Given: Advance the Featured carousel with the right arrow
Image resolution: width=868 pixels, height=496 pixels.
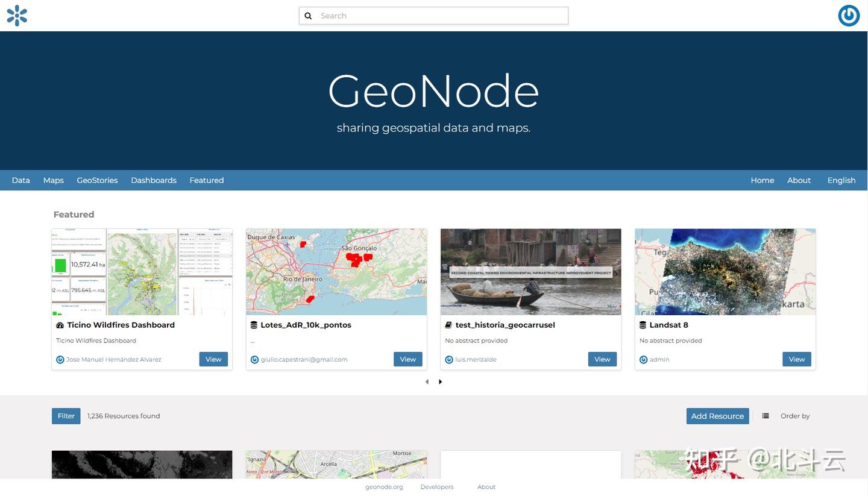Looking at the screenshot, I should click(x=440, y=381).
